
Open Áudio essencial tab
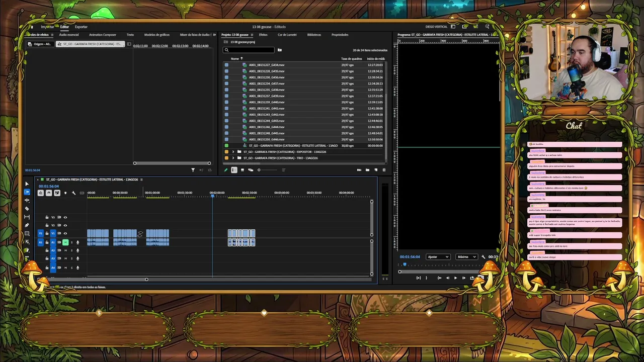click(x=69, y=35)
